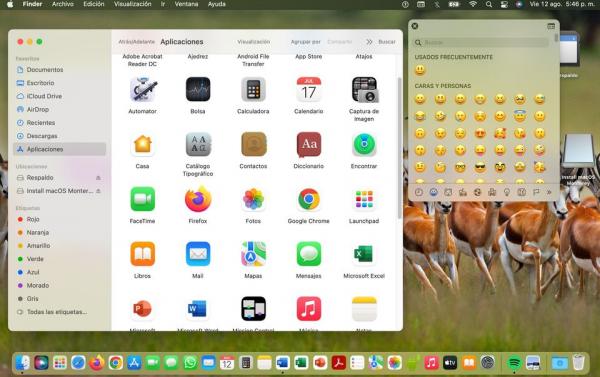Open Control Center in menu bar
Screen dimensions: 600x377
[504, 4]
